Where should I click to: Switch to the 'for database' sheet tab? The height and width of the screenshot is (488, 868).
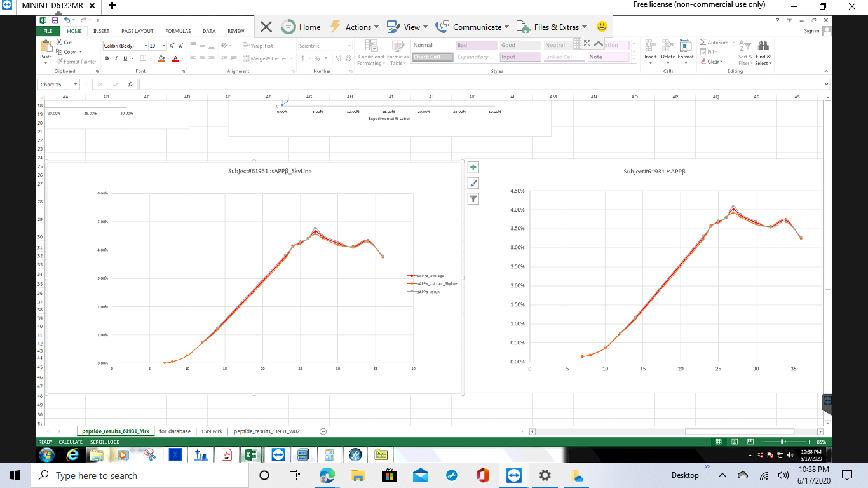tap(175, 431)
